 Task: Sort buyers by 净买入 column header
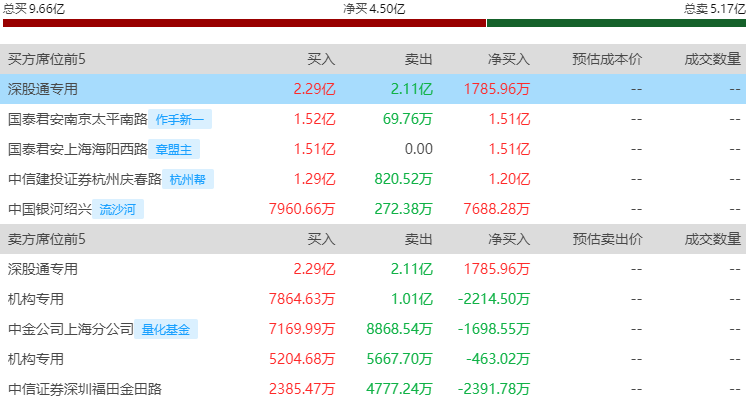point(509,59)
